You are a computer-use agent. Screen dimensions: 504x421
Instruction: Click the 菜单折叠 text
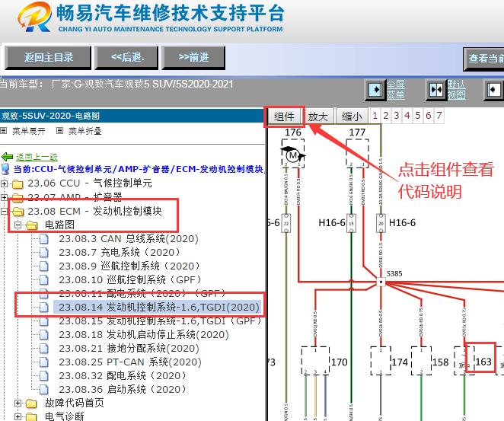coord(85,131)
